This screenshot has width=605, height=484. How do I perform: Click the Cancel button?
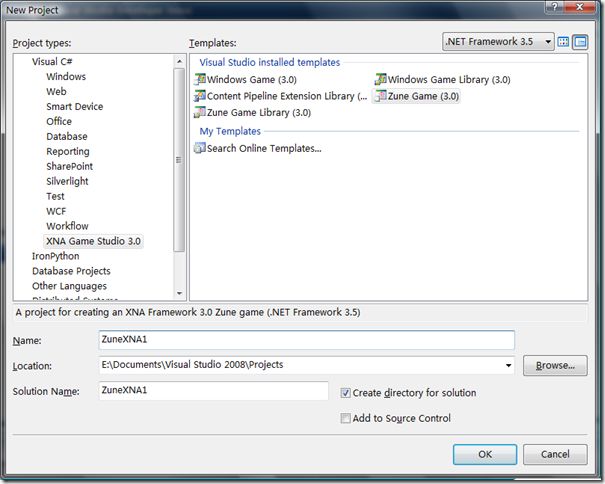point(555,454)
